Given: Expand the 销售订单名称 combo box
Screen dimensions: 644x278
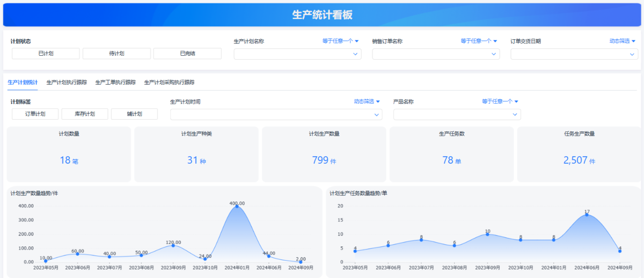Looking at the screenshot, I should click(436, 54).
